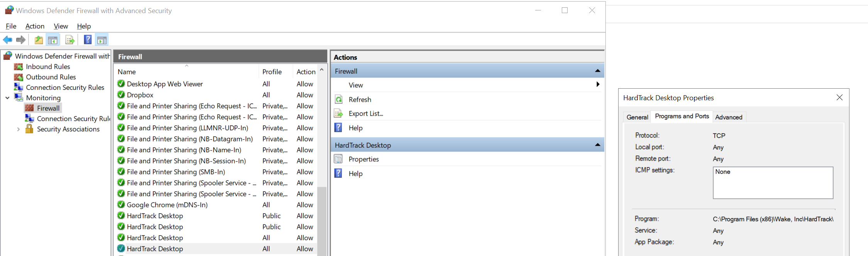Click the Program path value in Properties
Screen dimensions: 868x256
click(x=773, y=219)
